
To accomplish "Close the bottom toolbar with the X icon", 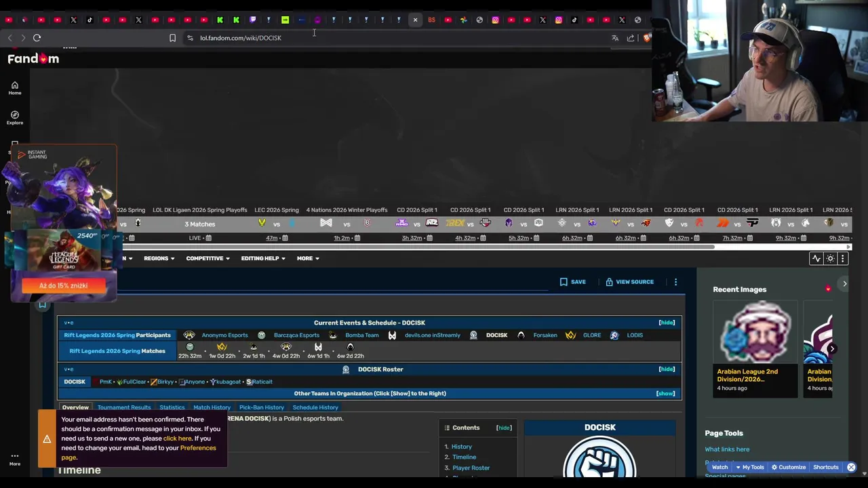I will tap(851, 467).
